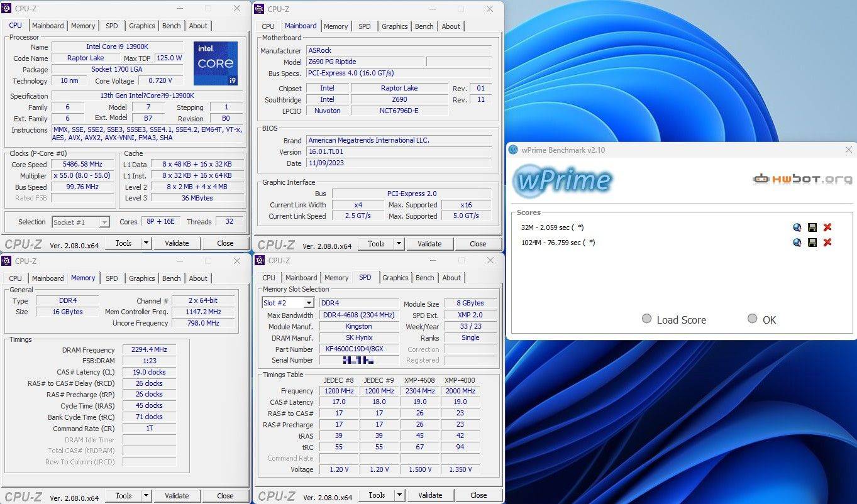Click the wPrime logo banner
This screenshot has width=857, height=504.
(562, 180)
